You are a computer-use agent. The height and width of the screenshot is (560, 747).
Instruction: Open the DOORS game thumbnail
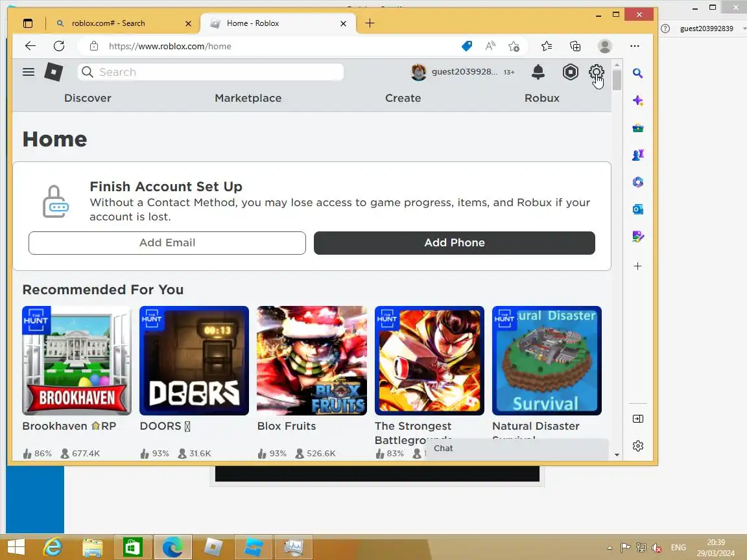[x=194, y=360]
